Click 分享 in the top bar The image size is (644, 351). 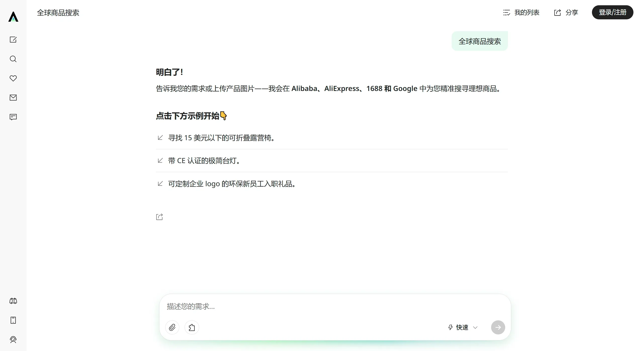[x=566, y=12]
